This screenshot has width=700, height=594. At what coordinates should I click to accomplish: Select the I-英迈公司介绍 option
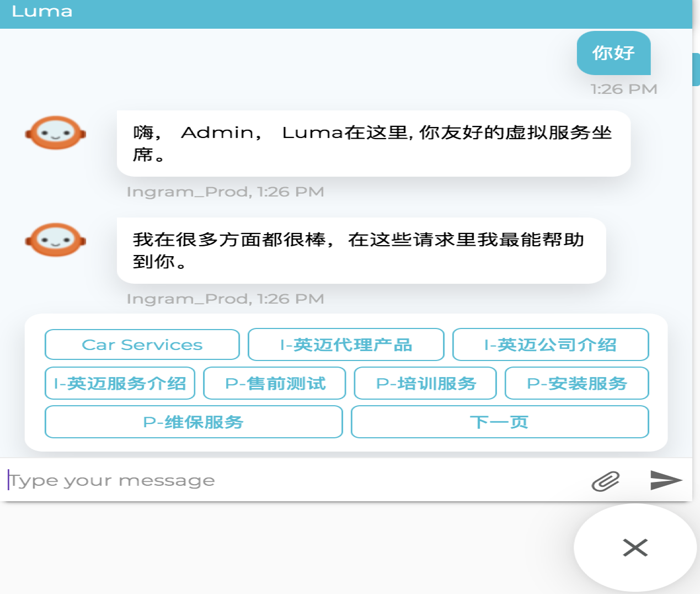coord(551,344)
